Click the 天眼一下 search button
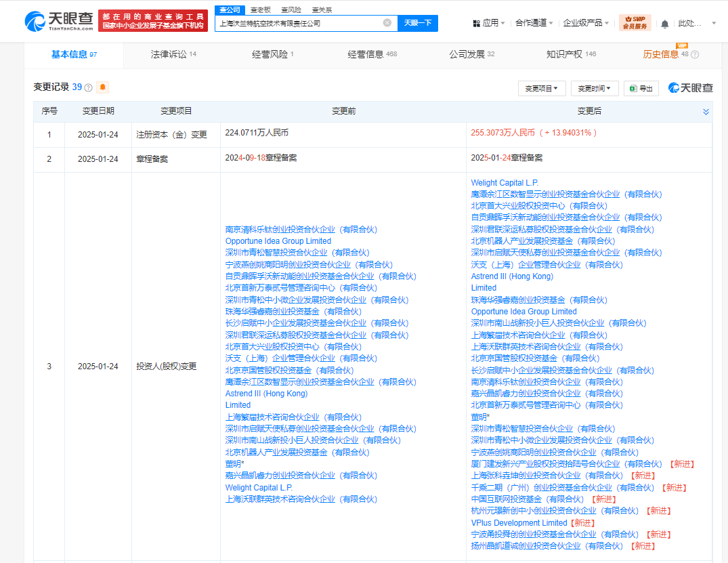728x563 pixels. click(x=417, y=23)
